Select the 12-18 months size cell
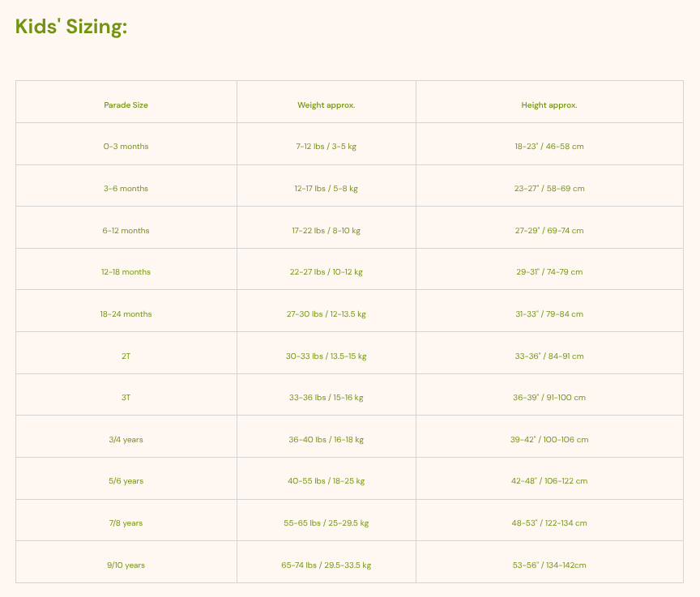This screenshot has width=700, height=597. coord(126,272)
